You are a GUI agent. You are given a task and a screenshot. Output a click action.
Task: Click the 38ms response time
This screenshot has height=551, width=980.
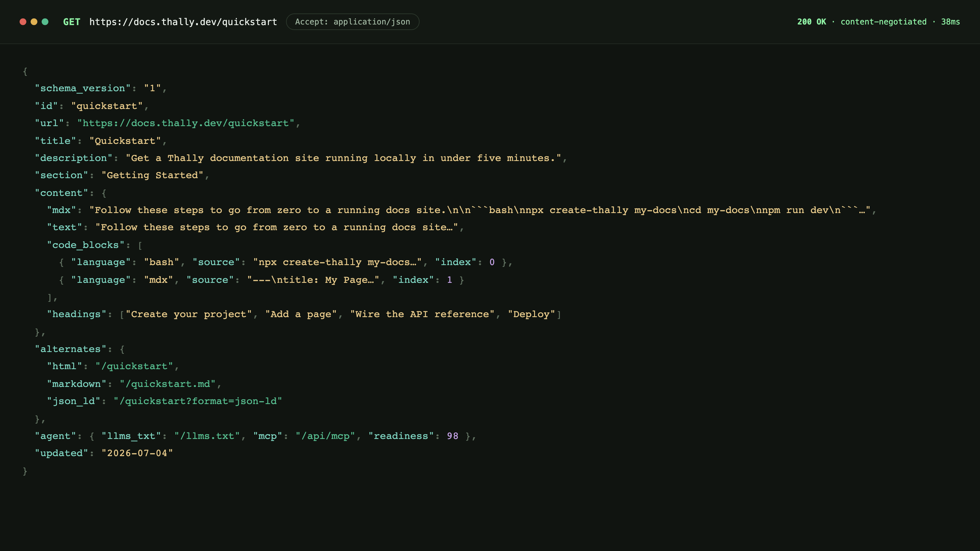[x=950, y=22]
